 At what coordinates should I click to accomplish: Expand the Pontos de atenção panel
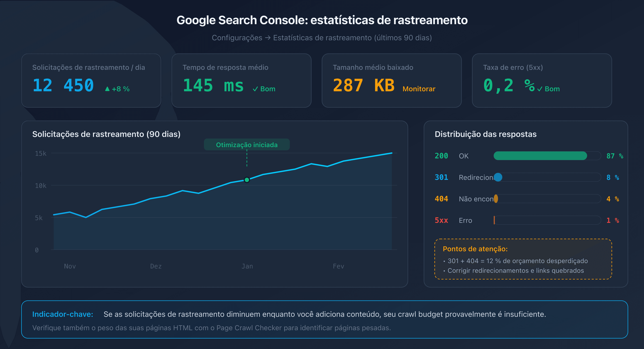(x=475, y=249)
